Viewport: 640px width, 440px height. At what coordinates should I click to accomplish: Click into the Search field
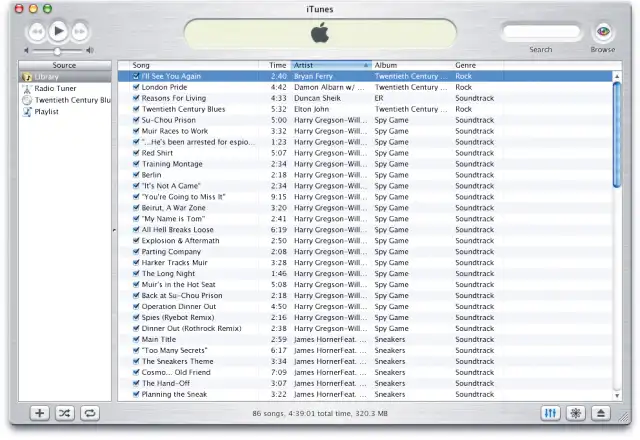click(x=541, y=32)
